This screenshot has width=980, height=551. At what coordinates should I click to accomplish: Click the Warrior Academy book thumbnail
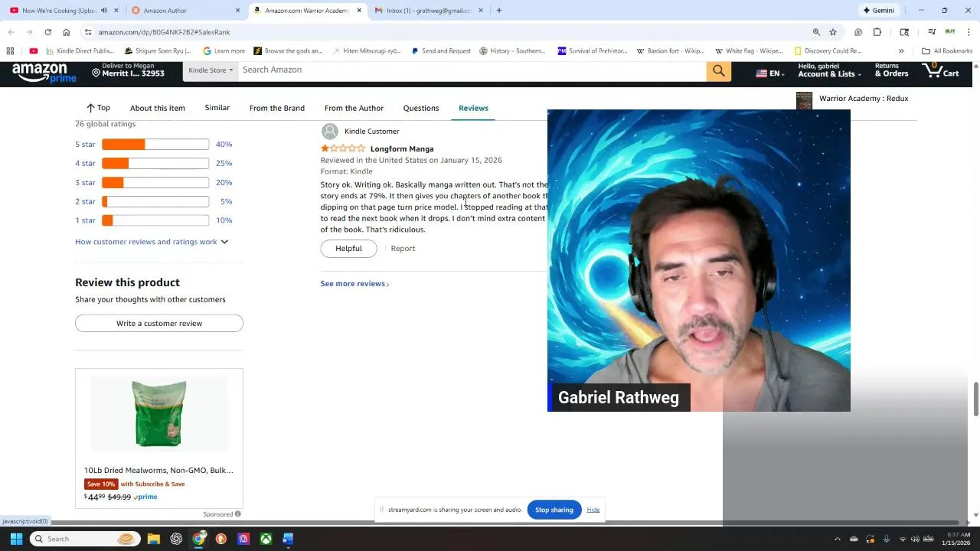[x=804, y=100]
